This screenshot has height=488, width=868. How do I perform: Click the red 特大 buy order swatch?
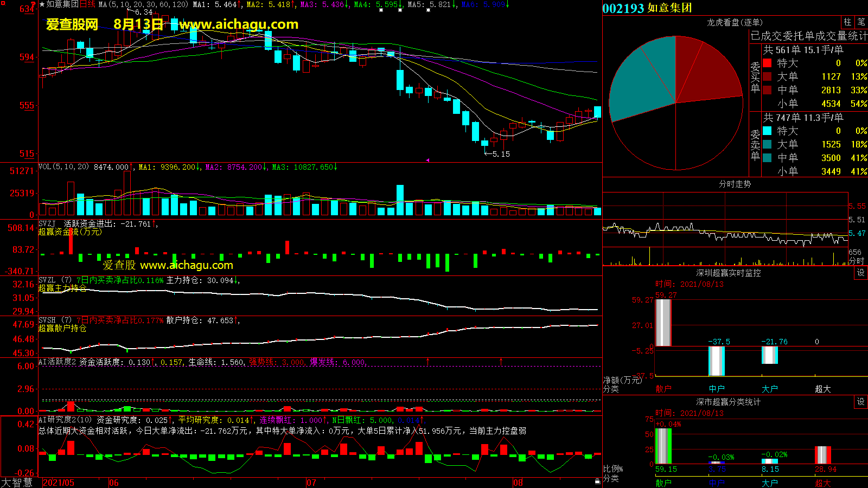click(x=767, y=63)
